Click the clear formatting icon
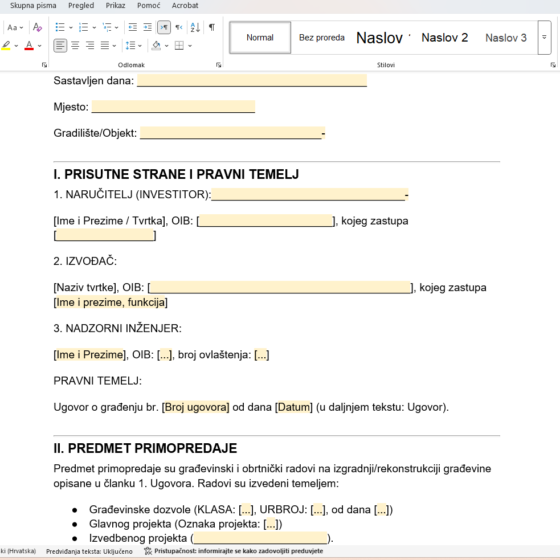The width and height of the screenshot is (560, 560). point(37,27)
